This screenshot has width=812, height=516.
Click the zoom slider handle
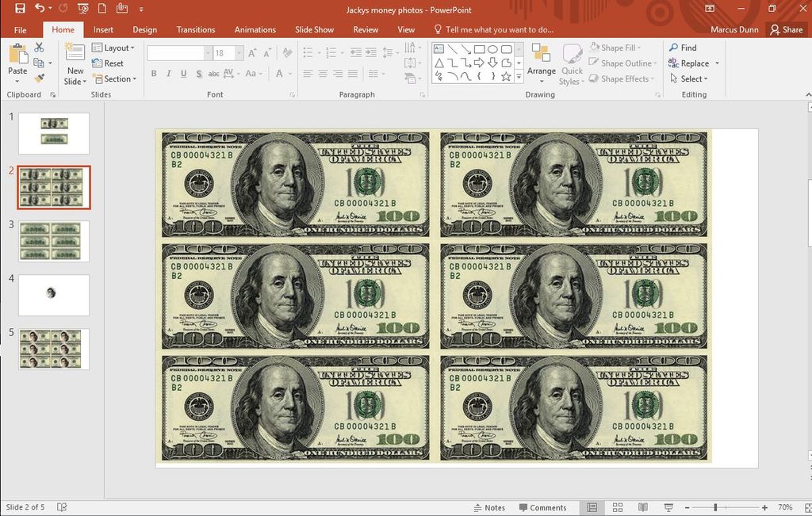tap(716, 508)
